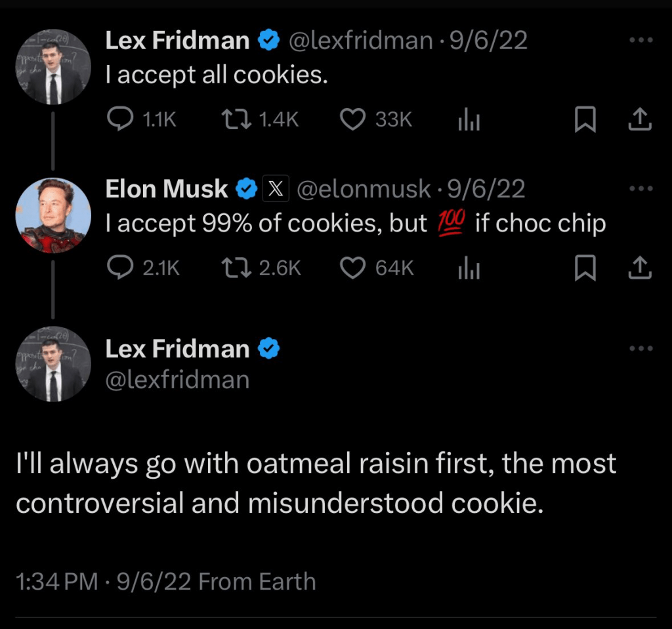Open more options for Elon Musk's tweet
Viewport: 672px width, 629px height.
tap(640, 189)
